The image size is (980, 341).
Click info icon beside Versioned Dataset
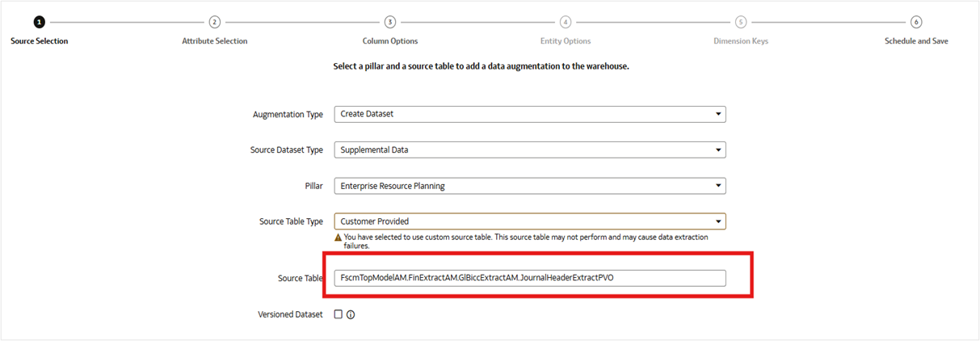coord(351,315)
